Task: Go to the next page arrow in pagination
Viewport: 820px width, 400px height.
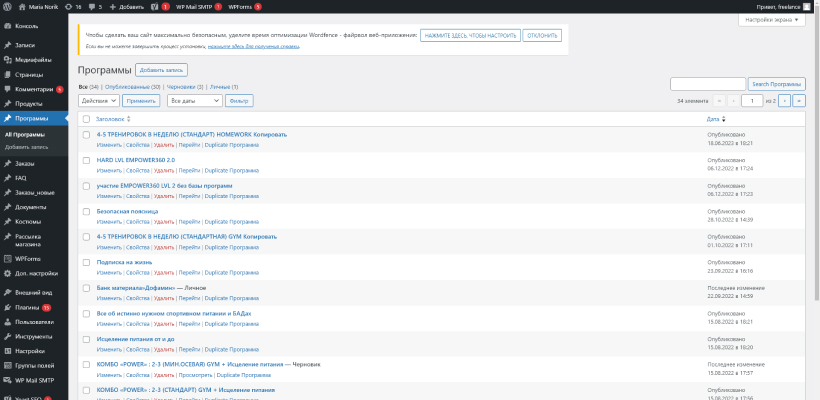Action: 785,101
